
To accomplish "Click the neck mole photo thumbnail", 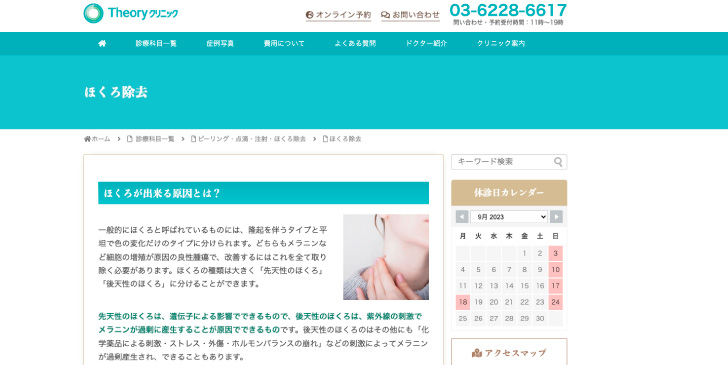I will pyautogui.click(x=386, y=257).
